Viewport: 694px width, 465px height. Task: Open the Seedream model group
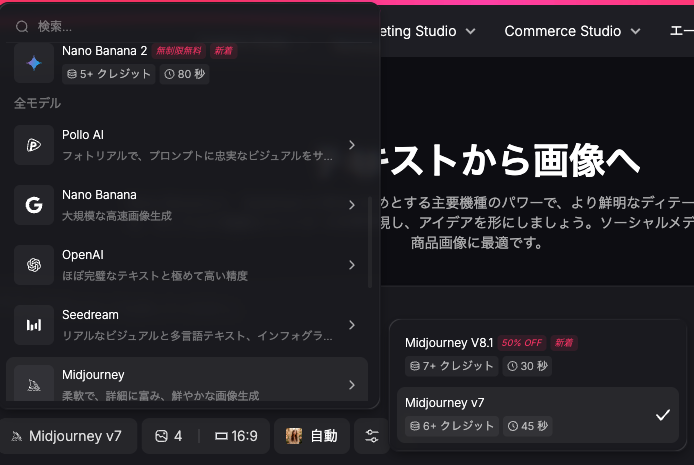[188, 325]
